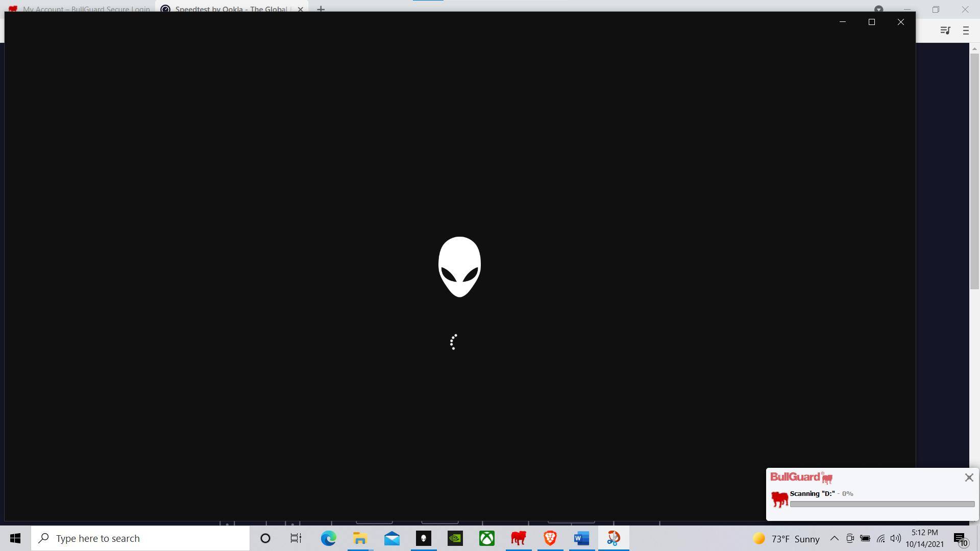Screen dimensions: 980x551
Task: Switch to Brave browser in taskbar
Action: pos(550,538)
